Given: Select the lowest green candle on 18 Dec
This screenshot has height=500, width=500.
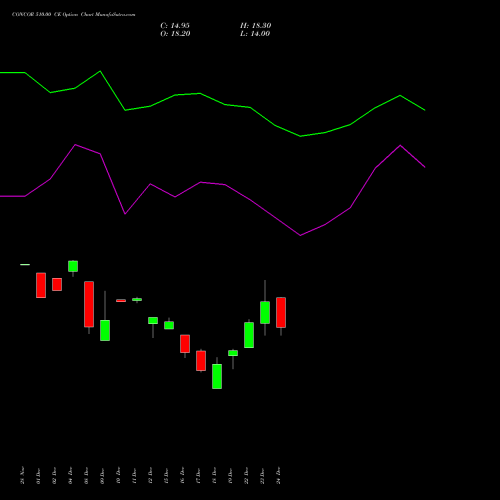Looking at the screenshot, I should click(x=217, y=376).
